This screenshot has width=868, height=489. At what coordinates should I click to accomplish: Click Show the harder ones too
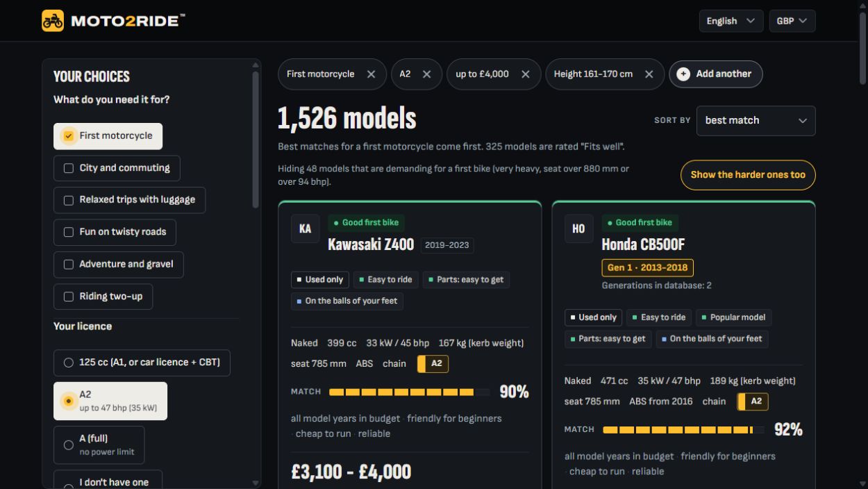pyautogui.click(x=748, y=175)
